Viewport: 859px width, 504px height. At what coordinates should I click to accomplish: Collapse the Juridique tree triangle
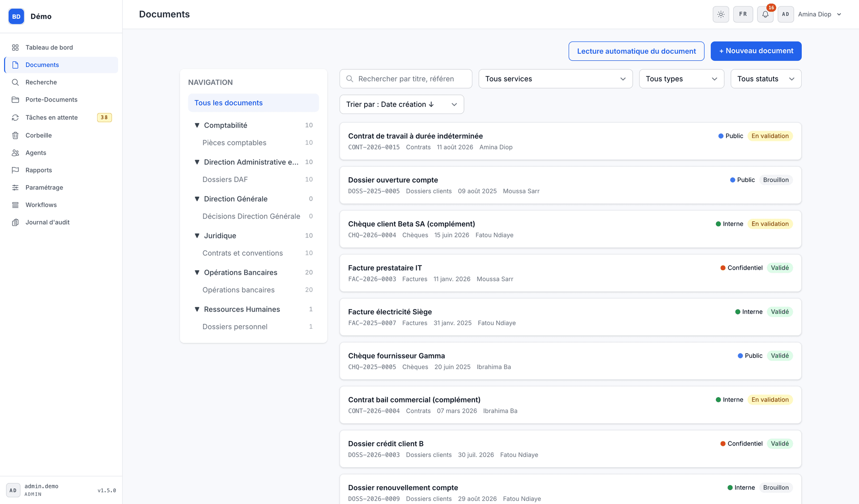(197, 236)
